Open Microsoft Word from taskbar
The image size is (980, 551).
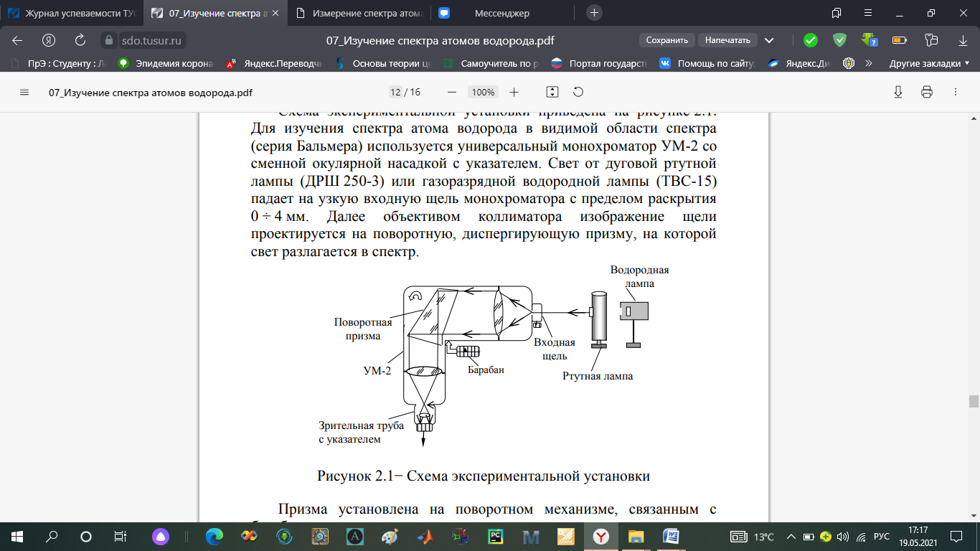pos(672,537)
